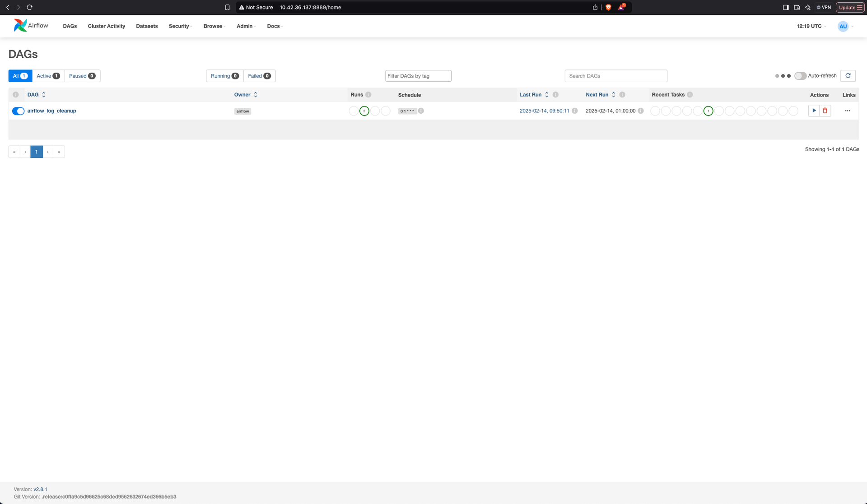Click the browser reload icon
The image size is (867, 504).
point(30,7)
